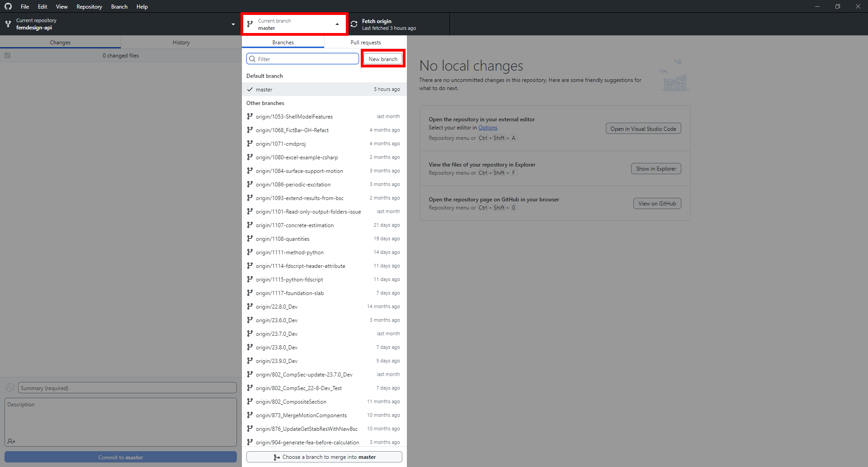Click the Summary input field

click(127, 388)
